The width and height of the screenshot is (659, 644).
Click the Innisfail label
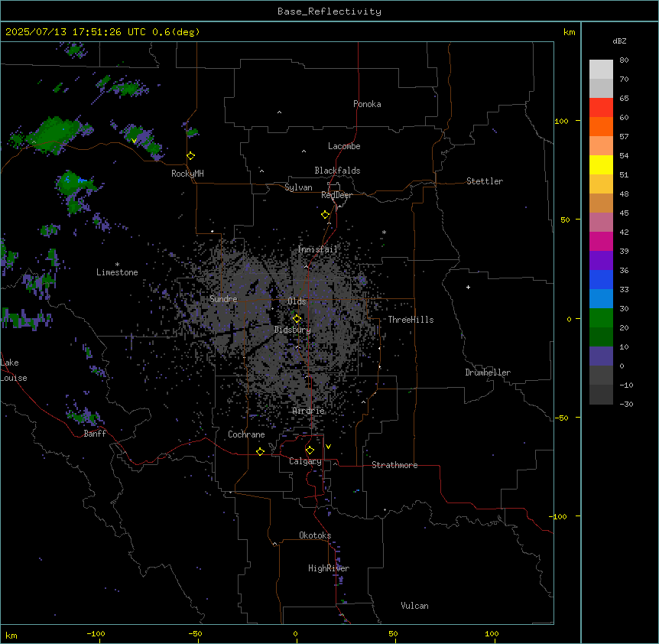point(318,249)
